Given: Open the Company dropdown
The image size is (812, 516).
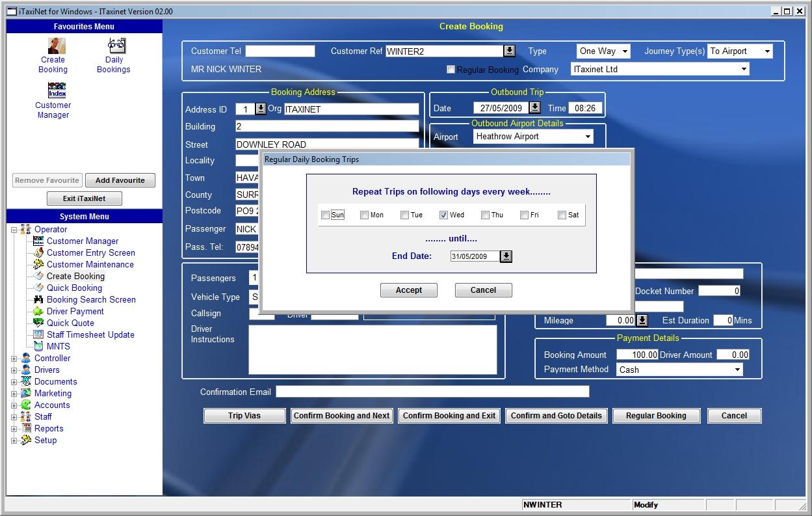Looking at the screenshot, I should (x=744, y=69).
